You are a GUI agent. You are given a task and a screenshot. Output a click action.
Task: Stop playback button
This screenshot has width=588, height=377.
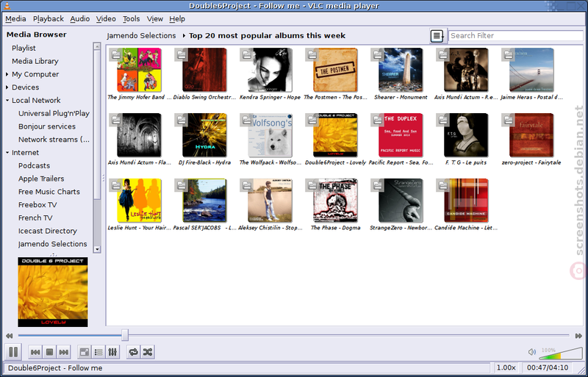point(49,352)
